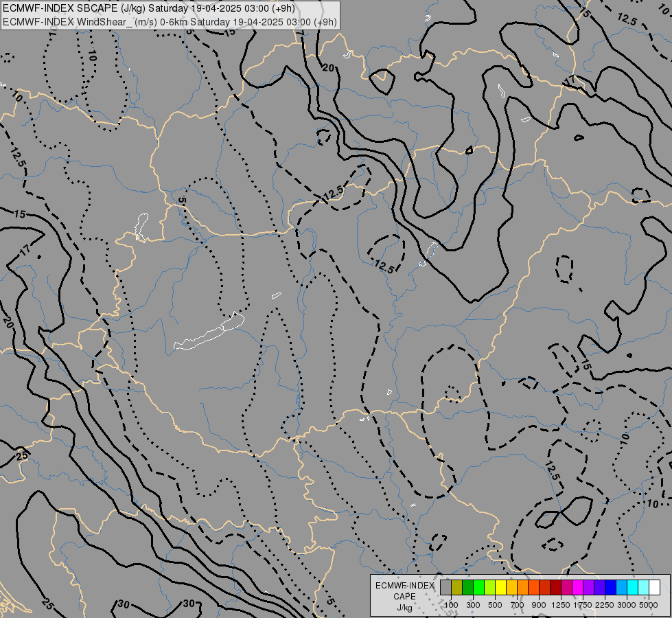Click the white swatch ending the legend
Viewport: 672px width, 618px height.
coord(655,588)
